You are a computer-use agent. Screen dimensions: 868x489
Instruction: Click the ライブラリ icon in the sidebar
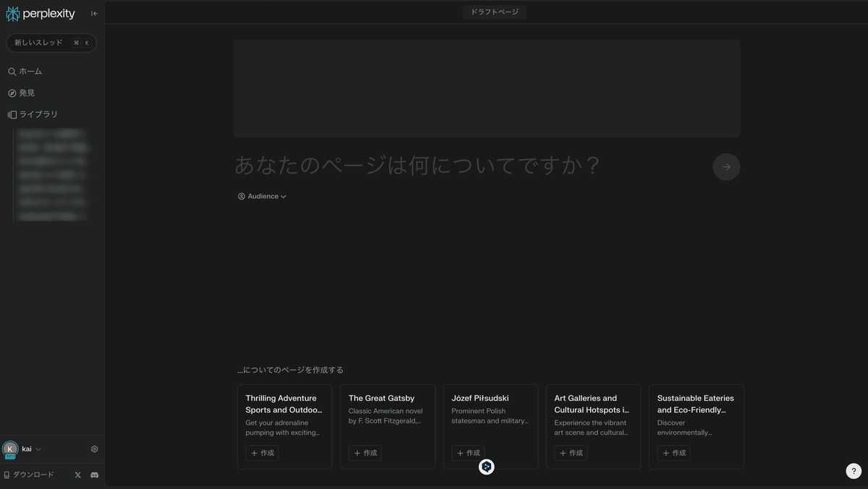[x=11, y=114]
